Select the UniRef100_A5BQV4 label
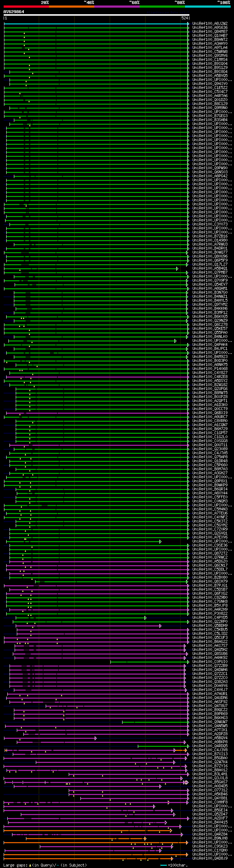This screenshot has height=868, width=234. coord(210,738)
